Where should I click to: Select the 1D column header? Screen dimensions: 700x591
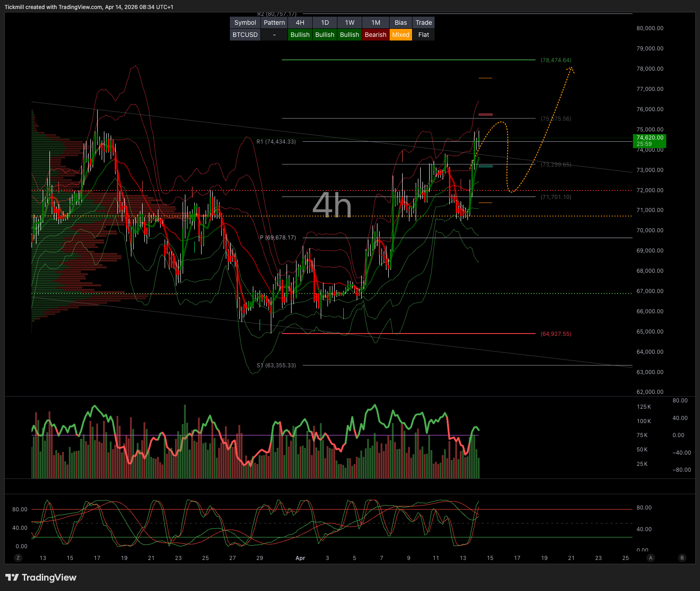tap(325, 23)
